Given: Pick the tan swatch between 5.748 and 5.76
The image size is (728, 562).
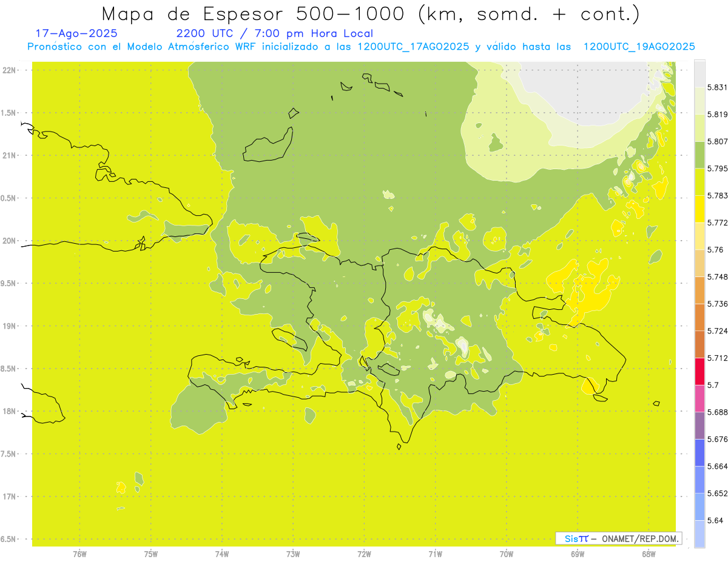Looking at the screenshot, I should point(699,263).
